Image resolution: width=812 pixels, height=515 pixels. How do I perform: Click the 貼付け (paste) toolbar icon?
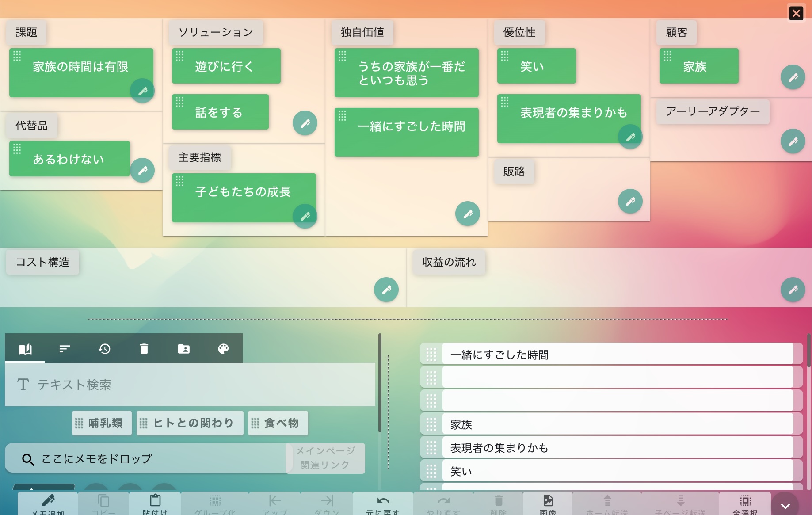click(x=155, y=502)
